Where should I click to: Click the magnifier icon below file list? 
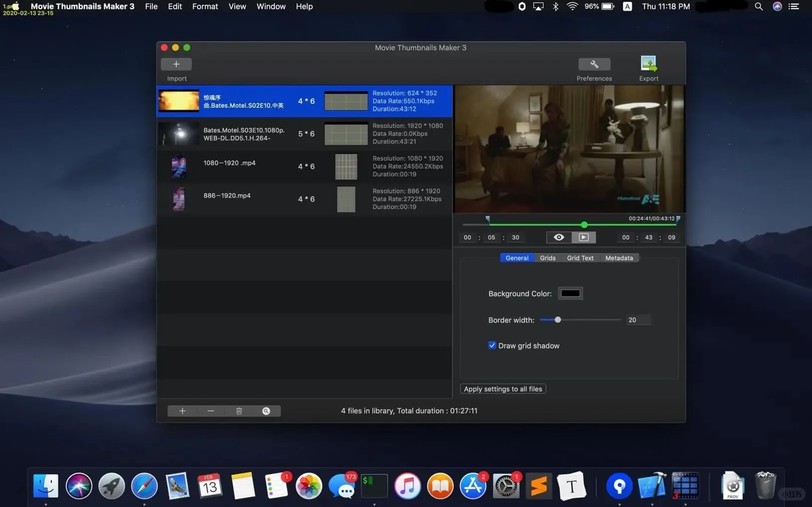(x=266, y=411)
